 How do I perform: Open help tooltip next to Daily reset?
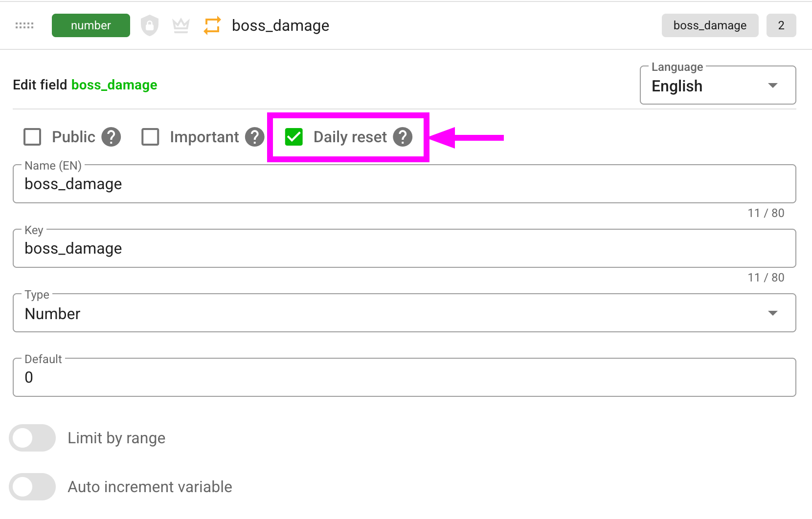tap(403, 137)
